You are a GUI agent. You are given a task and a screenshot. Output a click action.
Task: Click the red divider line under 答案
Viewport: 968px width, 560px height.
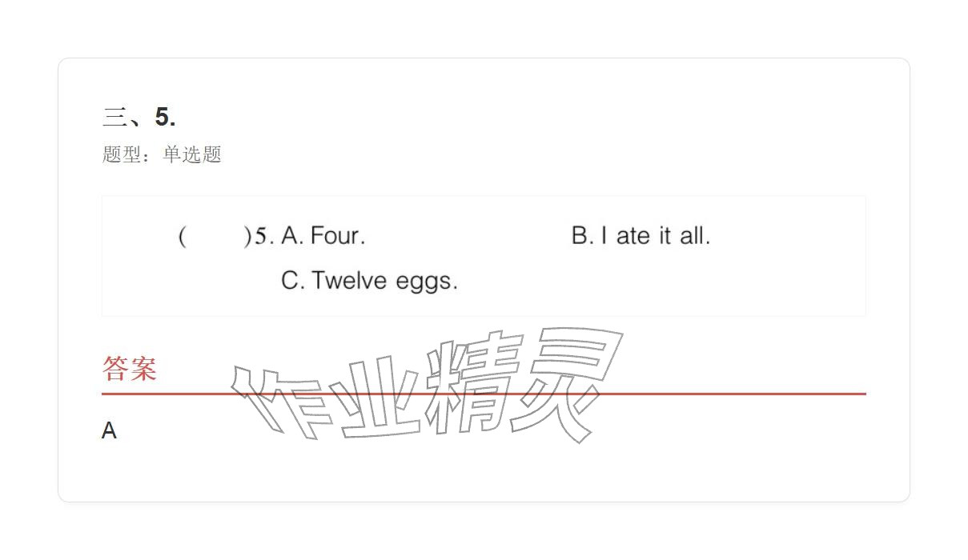[721, 394]
